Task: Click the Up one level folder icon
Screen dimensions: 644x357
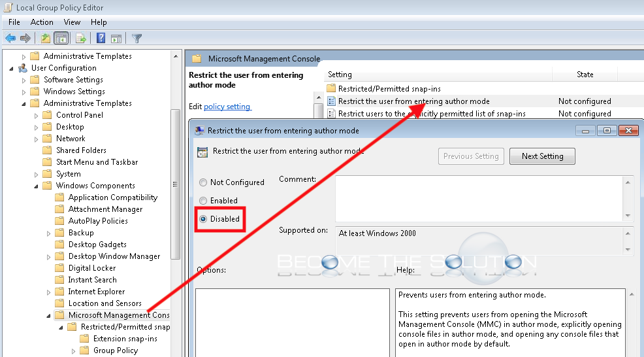Action: click(x=46, y=38)
